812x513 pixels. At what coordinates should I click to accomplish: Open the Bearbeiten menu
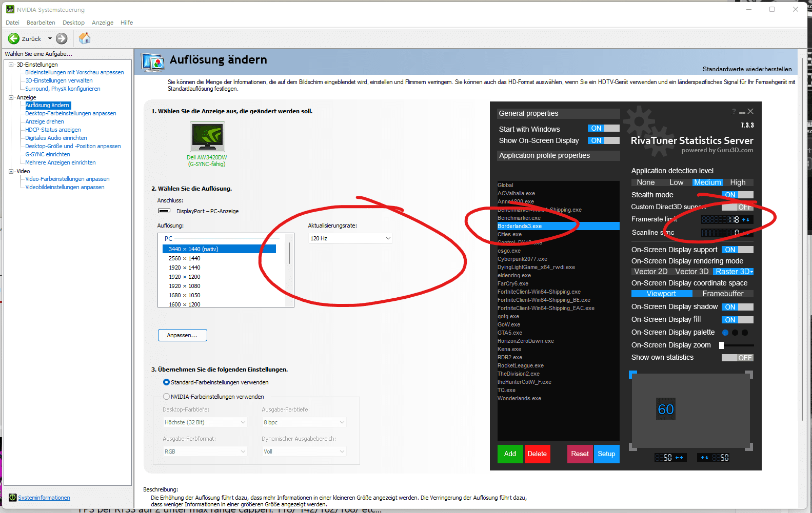(41, 23)
